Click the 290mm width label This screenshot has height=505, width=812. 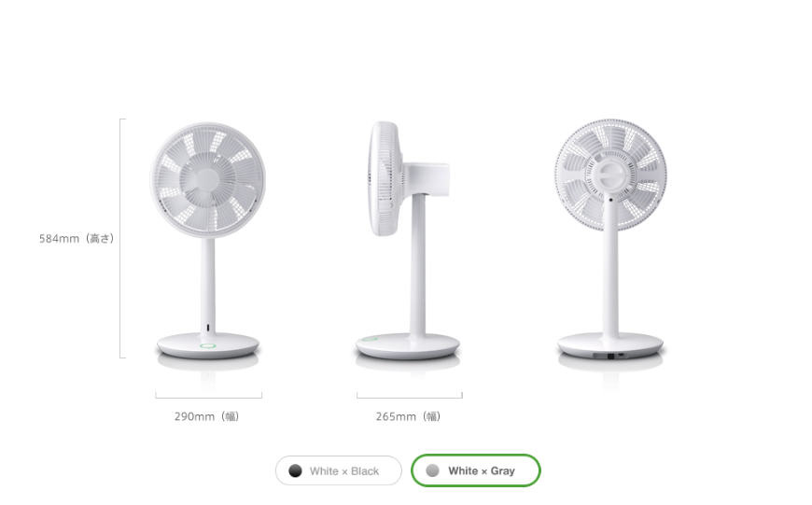coord(206,416)
